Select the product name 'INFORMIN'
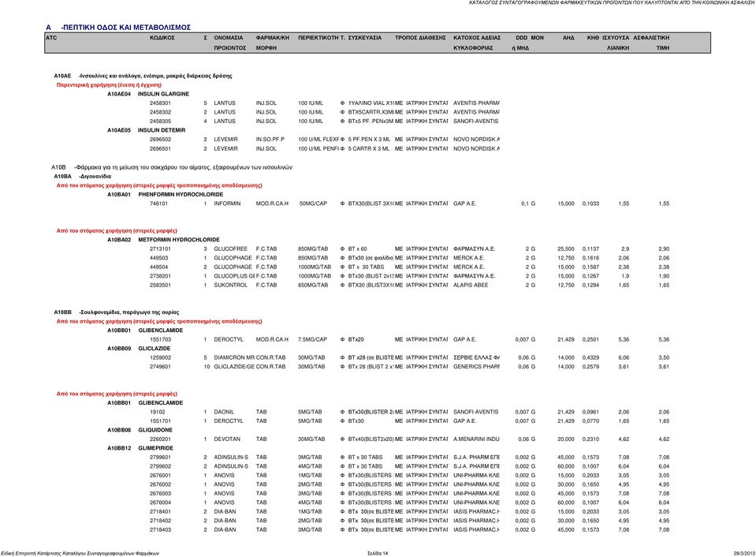 point(227,204)
